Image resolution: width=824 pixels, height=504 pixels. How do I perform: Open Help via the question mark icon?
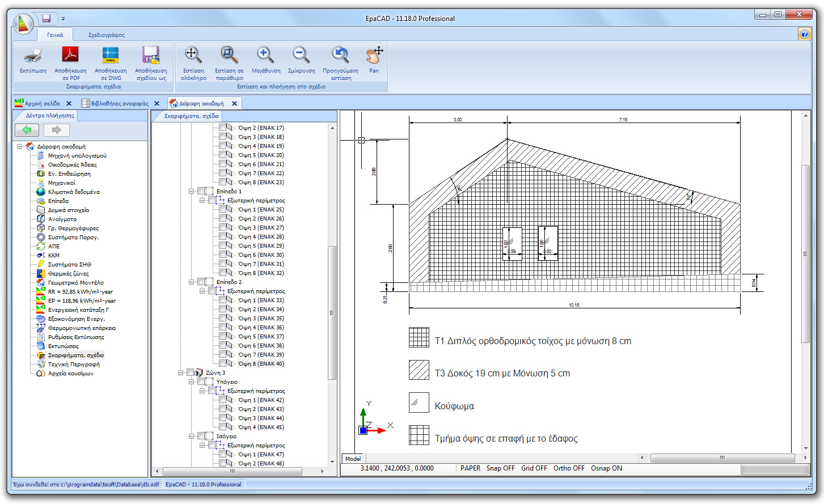point(805,35)
